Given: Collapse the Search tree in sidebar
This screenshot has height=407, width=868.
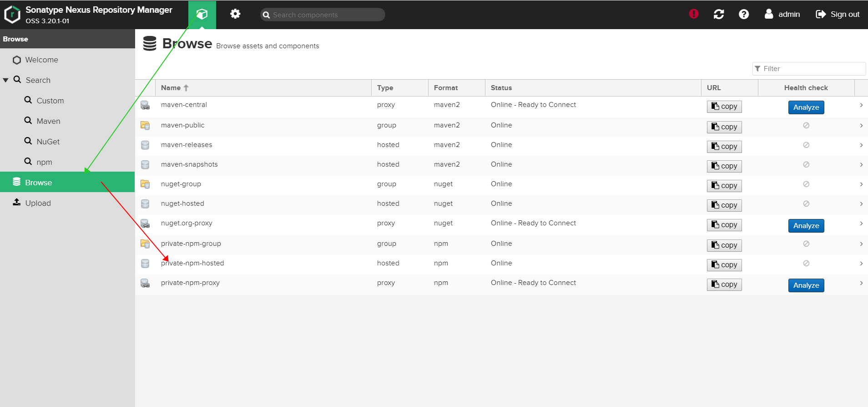Looking at the screenshot, I should [6, 80].
